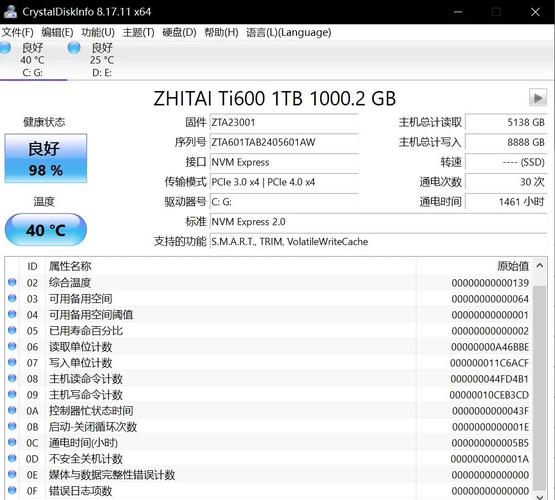Click the interface field NVM Express

click(284, 162)
